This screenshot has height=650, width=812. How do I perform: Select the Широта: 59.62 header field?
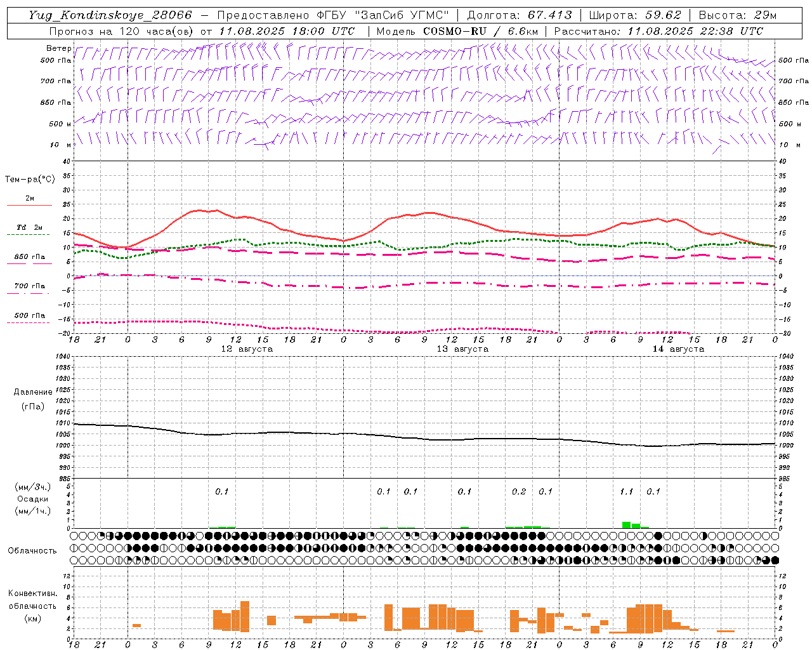pyautogui.click(x=635, y=15)
